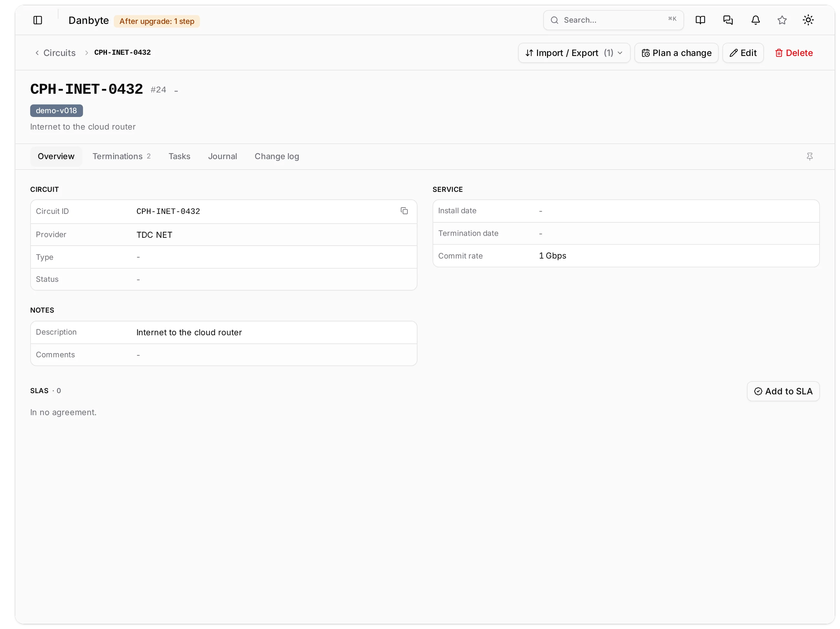Image resolution: width=840 pixels, height=629 pixels.
Task: Select the Change log tab
Action: click(277, 156)
